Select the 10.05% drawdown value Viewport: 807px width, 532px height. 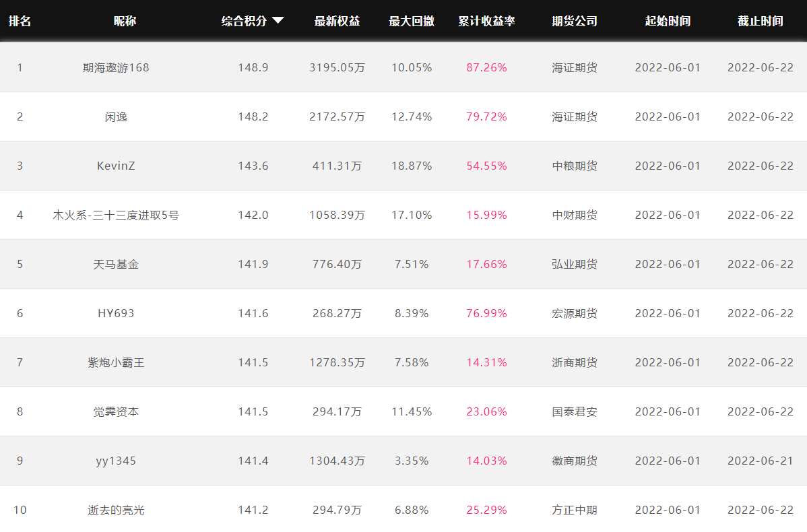point(412,68)
